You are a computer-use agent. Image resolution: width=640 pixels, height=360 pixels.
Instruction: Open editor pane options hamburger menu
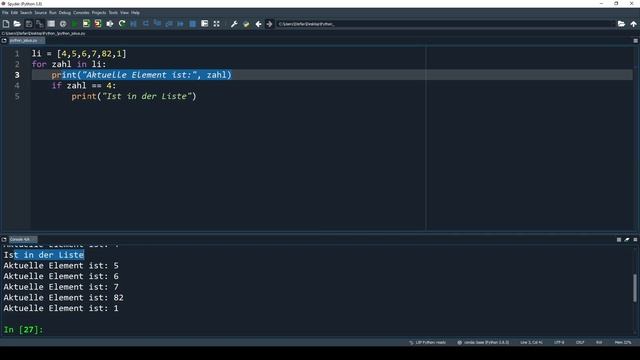pos(635,40)
